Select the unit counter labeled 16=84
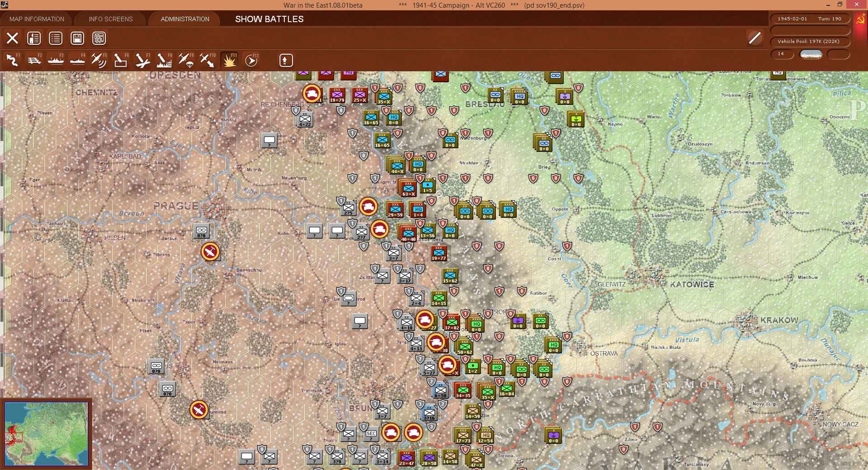This screenshot has height=470, width=868. [507, 388]
